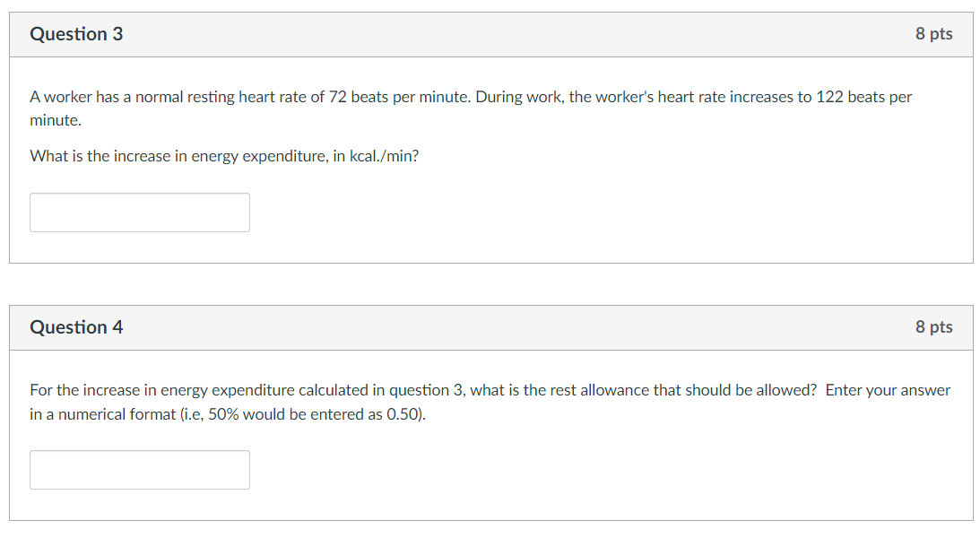980x547 pixels.
Task: Select the Question 4 header
Action: pyautogui.click(x=77, y=326)
